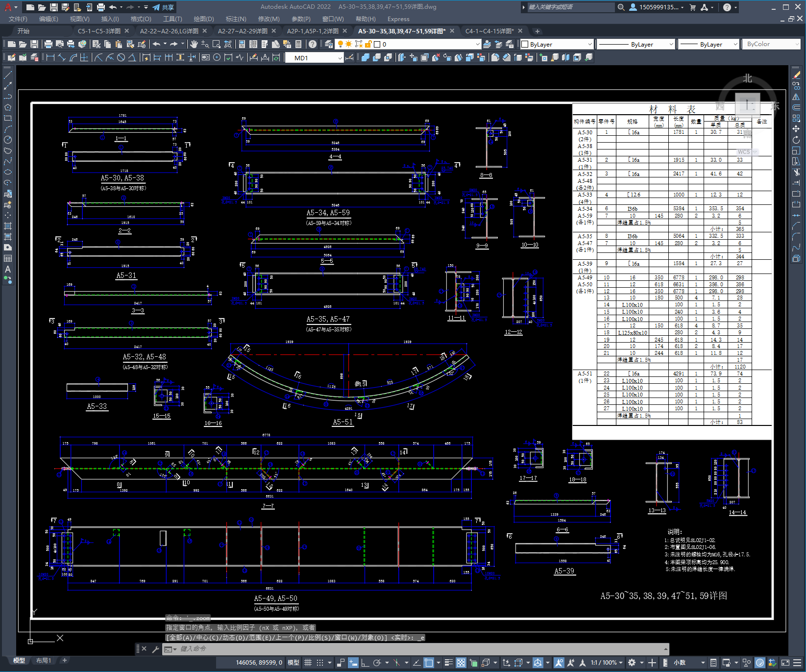
Task: Toggle transparency display in status bar
Action: tap(461, 663)
